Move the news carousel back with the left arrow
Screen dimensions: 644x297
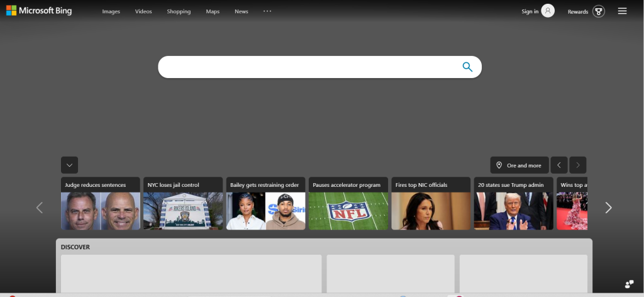[x=40, y=208]
